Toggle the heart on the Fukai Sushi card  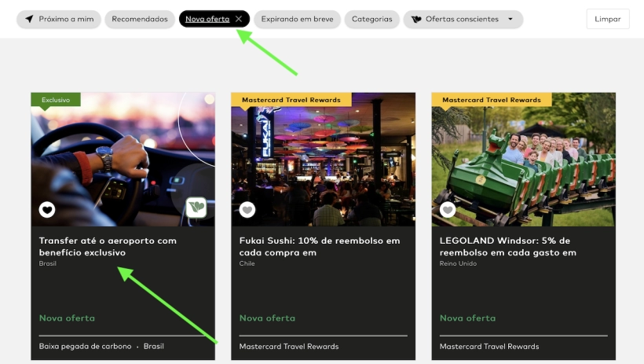pyautogui.click(x=247, y=209)
